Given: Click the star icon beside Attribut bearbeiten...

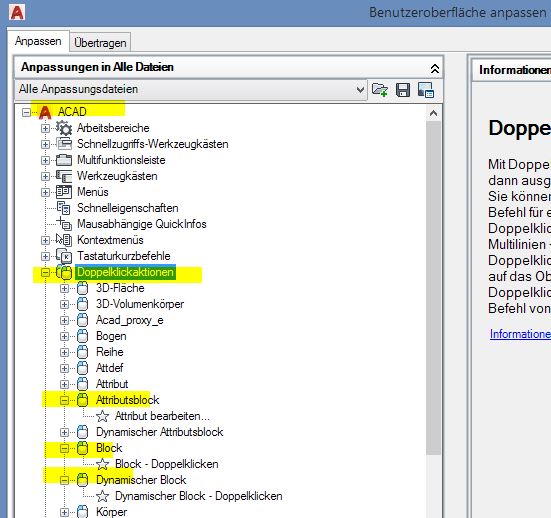Looking at the screenshot, I should point(102,416).
